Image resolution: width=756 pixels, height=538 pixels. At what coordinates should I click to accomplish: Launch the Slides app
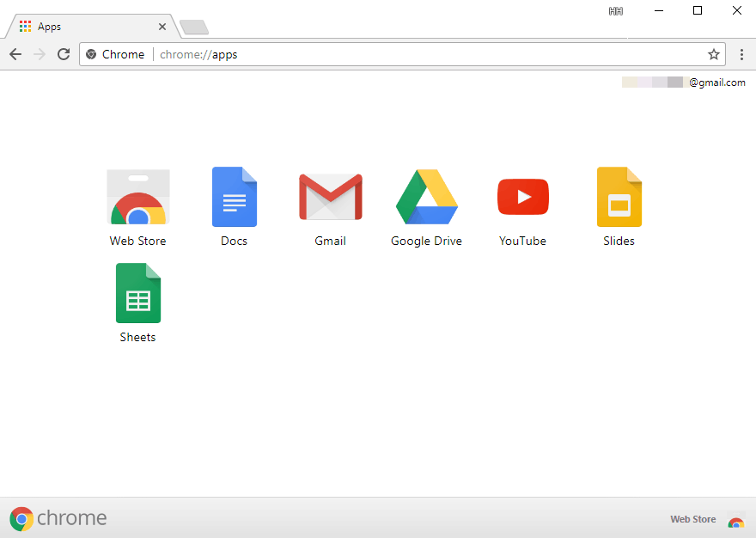tap(619, 197)
